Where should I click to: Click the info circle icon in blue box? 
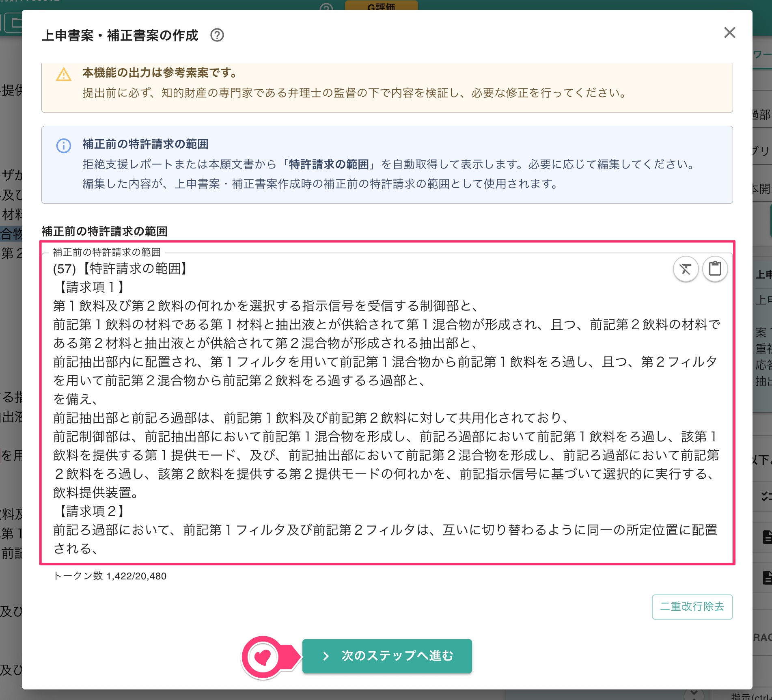[64, 146]
